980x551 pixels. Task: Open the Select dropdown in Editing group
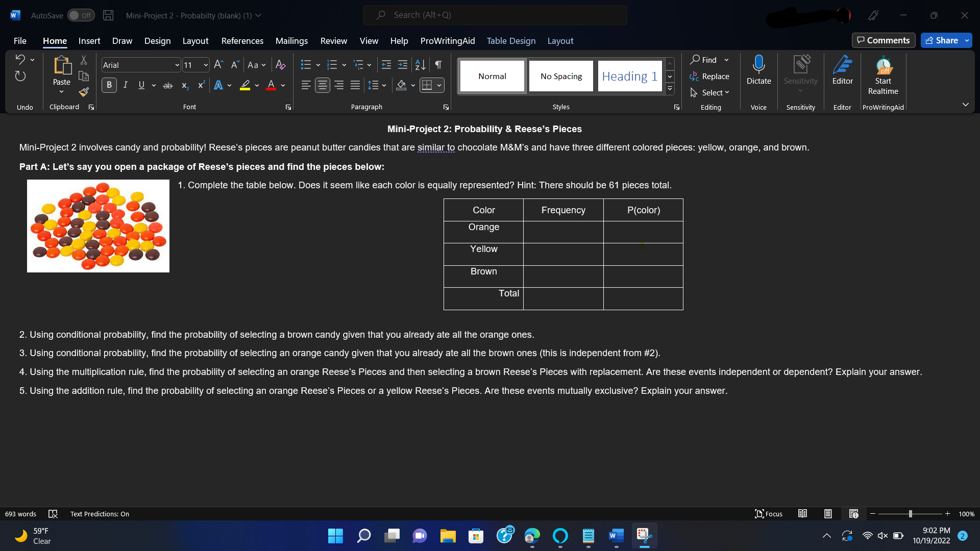pos(710,92)
